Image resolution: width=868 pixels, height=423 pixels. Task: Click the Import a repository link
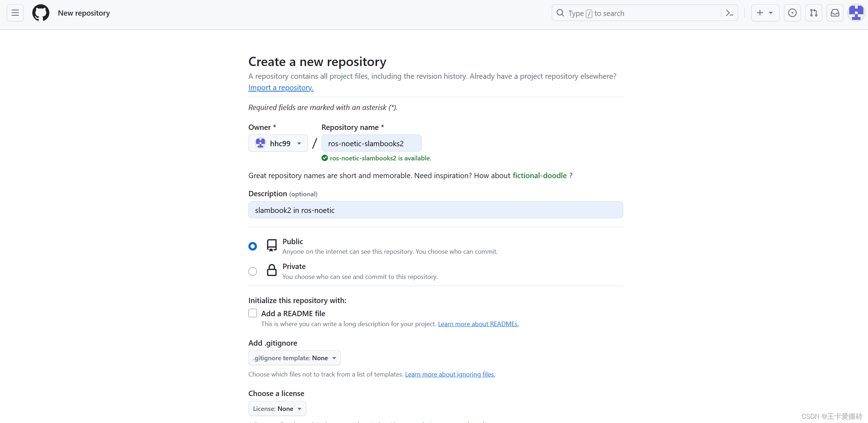point(280,87)
